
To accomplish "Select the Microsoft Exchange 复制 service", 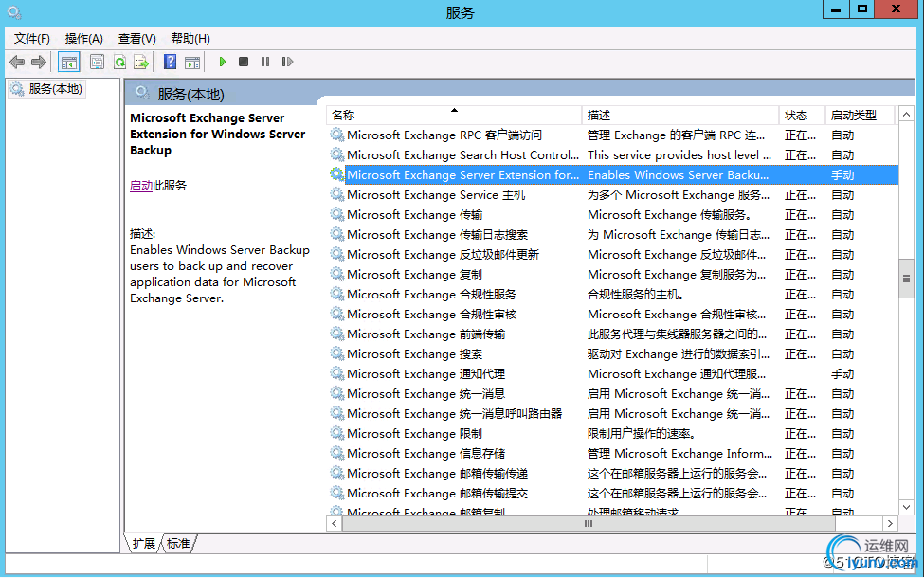I will pyautogui.click(x=612, y=275).
